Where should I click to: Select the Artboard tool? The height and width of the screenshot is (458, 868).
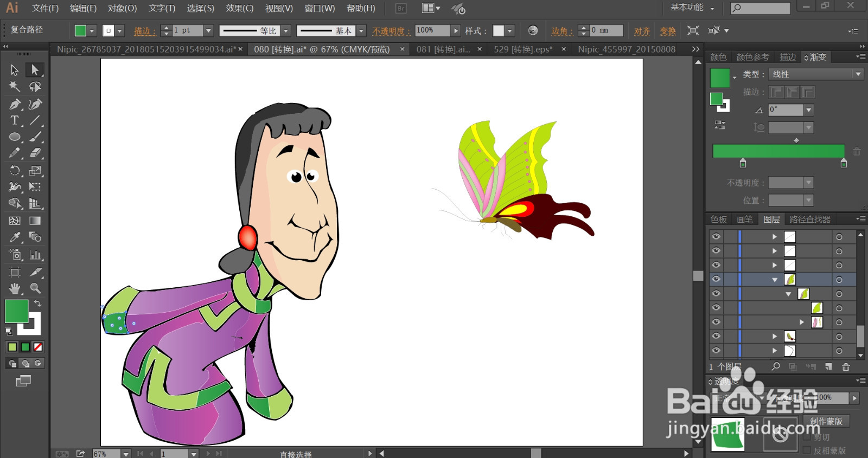15,272
